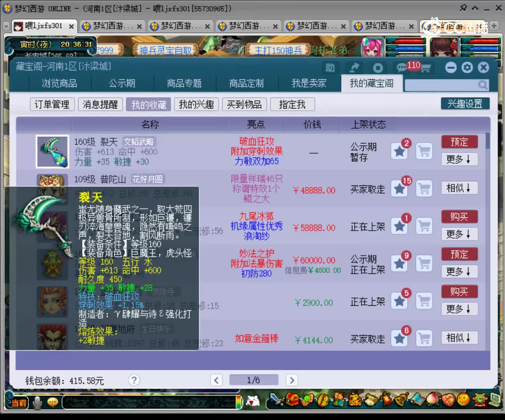Image resolution: width=505 pixels, height=420 pixels.
Task: Expand 更多 menu on ¥58888.00 row
Action: point(459,234)
